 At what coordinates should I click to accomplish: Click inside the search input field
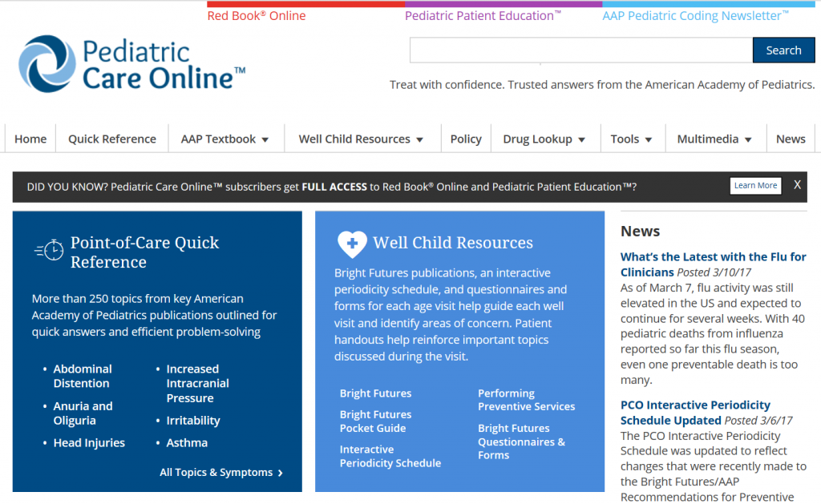point(581,50)
